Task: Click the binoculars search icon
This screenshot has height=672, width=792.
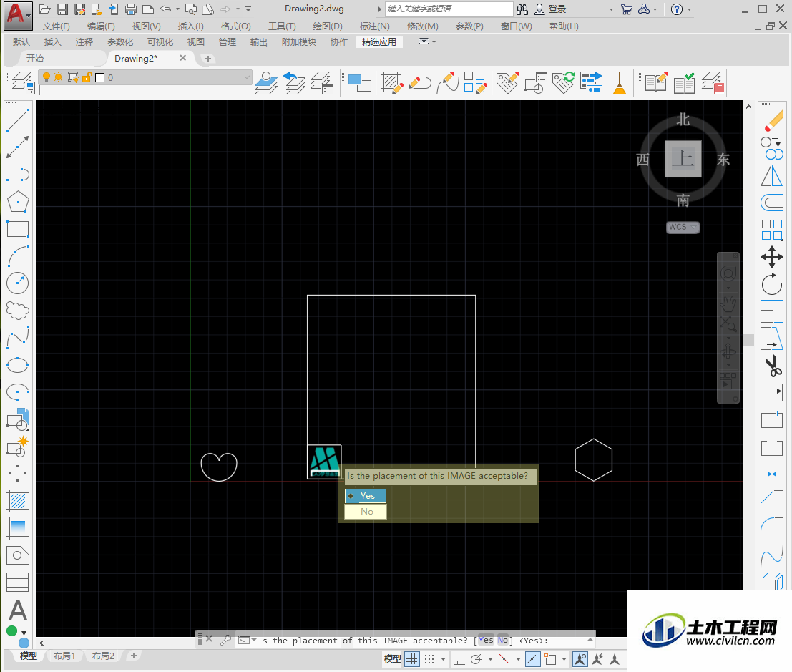Action: tap(522, 9)
